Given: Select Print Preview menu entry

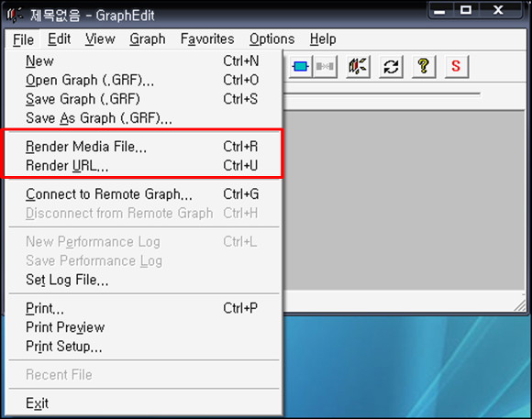Looking at the screenshot, I should point(144,327).
